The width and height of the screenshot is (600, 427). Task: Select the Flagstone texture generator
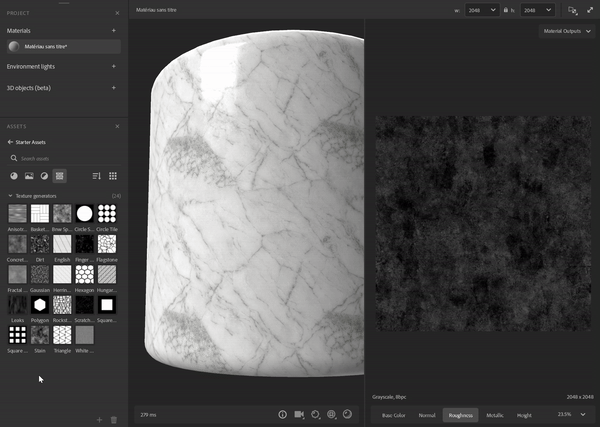click(x=107, y=244)
